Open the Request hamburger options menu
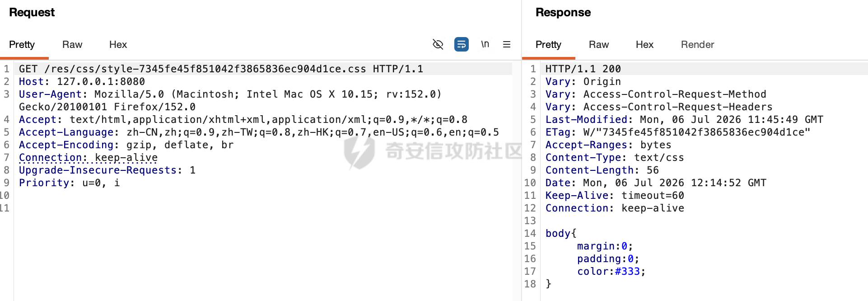Viewport: 868px width, 301px height. click(507, 44)
